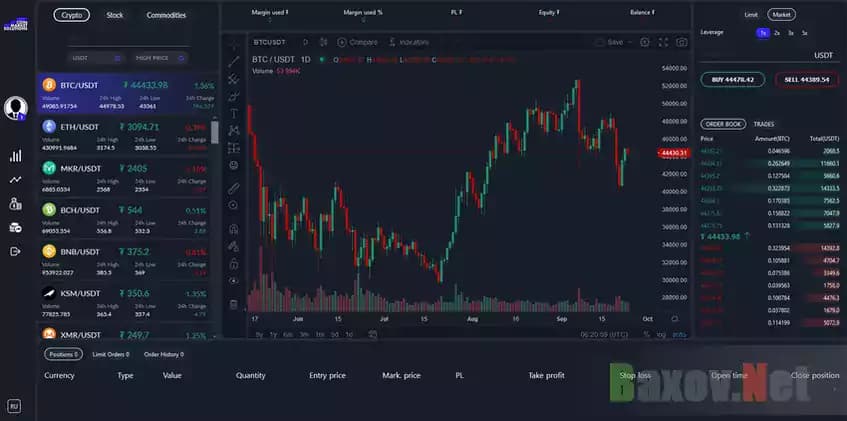Select the zoom in tool

coord(234,205)
